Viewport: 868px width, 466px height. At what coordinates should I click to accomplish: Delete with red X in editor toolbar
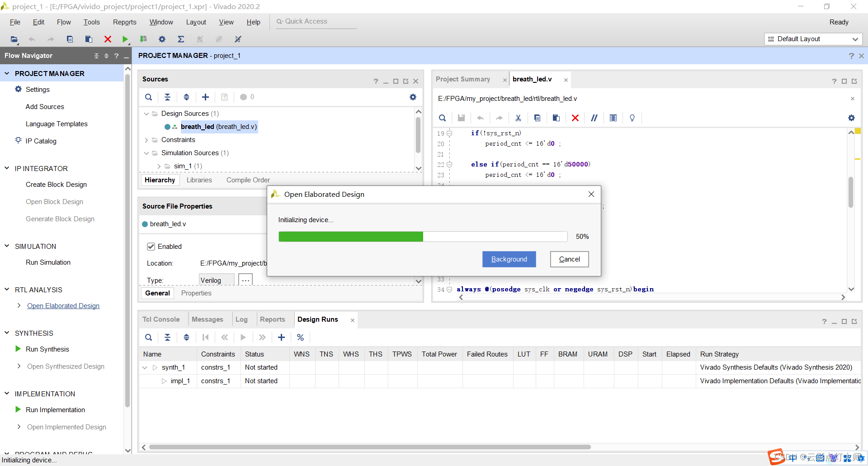tap(575, 118)
